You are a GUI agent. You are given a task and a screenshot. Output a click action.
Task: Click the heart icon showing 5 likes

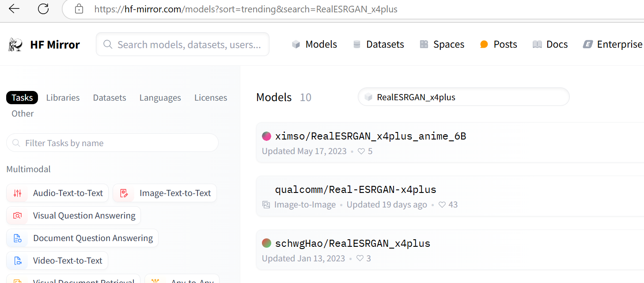[361, 151]
